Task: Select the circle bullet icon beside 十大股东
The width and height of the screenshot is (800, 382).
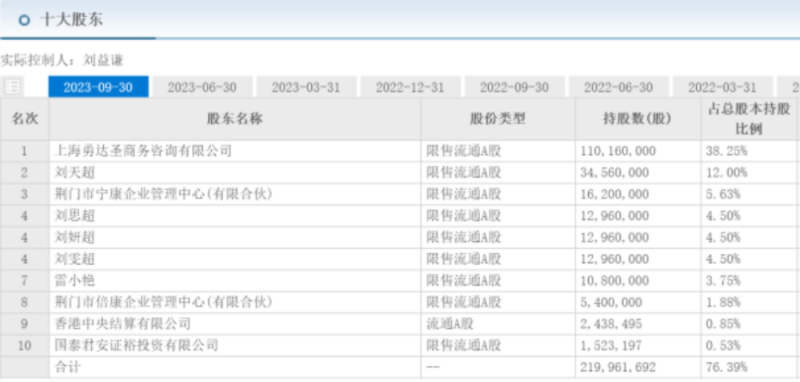Action: (24, 20)
